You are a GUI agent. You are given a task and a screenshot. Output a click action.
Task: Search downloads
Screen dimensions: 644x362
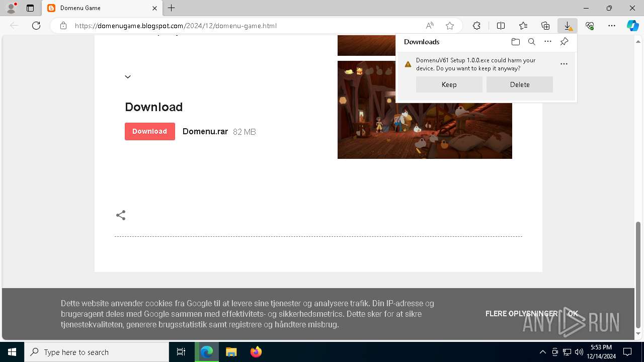click(531, 42)
